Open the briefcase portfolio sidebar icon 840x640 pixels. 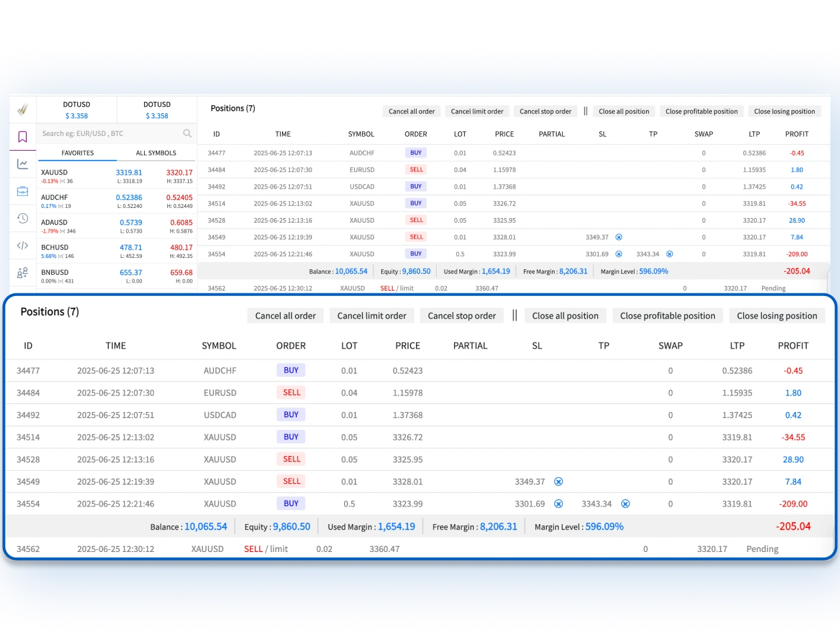[x=22, y=191]
